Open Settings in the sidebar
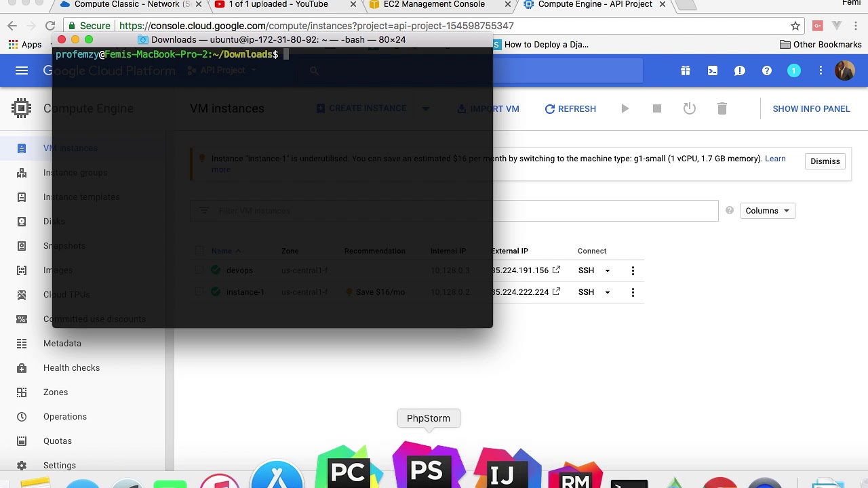868x488 pixels. tap(60, 466)
